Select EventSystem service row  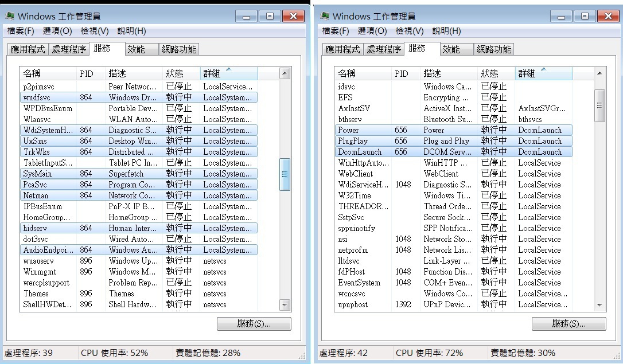click(454, 283)
